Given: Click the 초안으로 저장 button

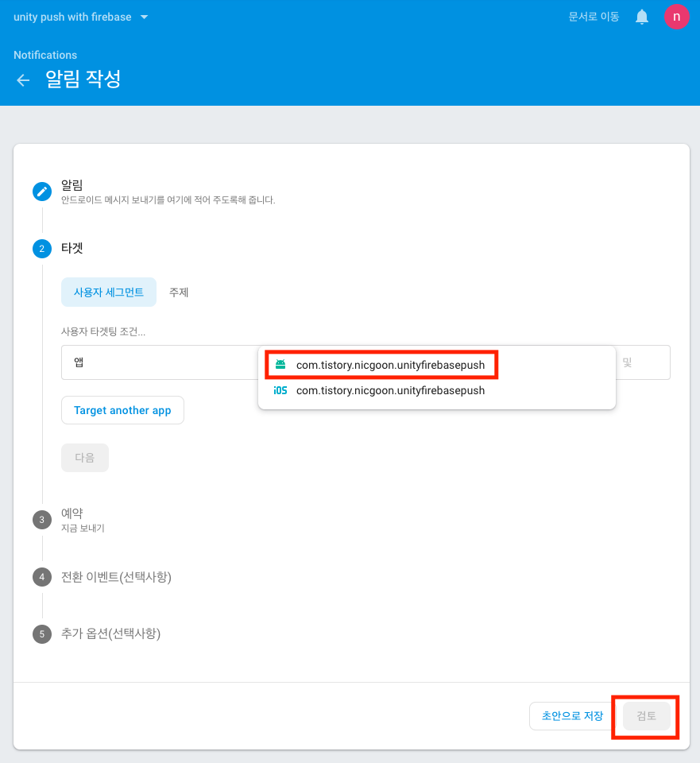Looking at the screenshot, I should click(x=572, y=716).
